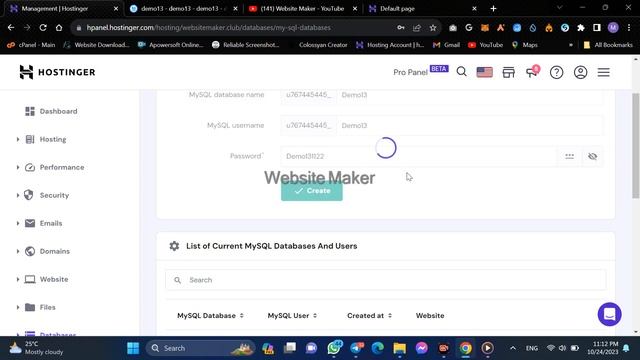Click the Create button

point(312,191)
